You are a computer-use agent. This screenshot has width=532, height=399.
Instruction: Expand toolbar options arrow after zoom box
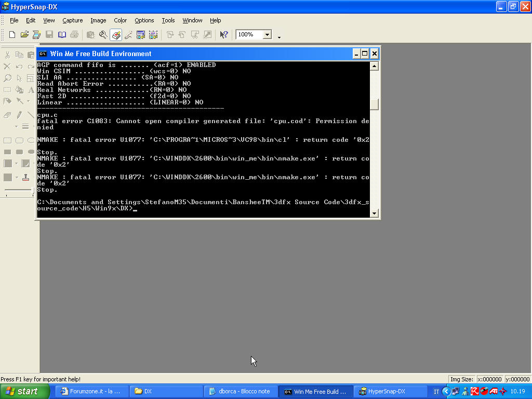pos(279,37)
